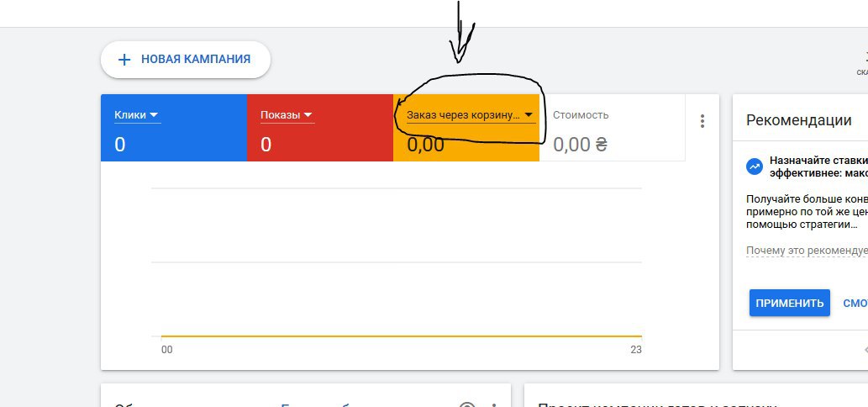Click the plus icon for new campaign
The width and height of the screenshot is (868, 407).
[124, 59]
